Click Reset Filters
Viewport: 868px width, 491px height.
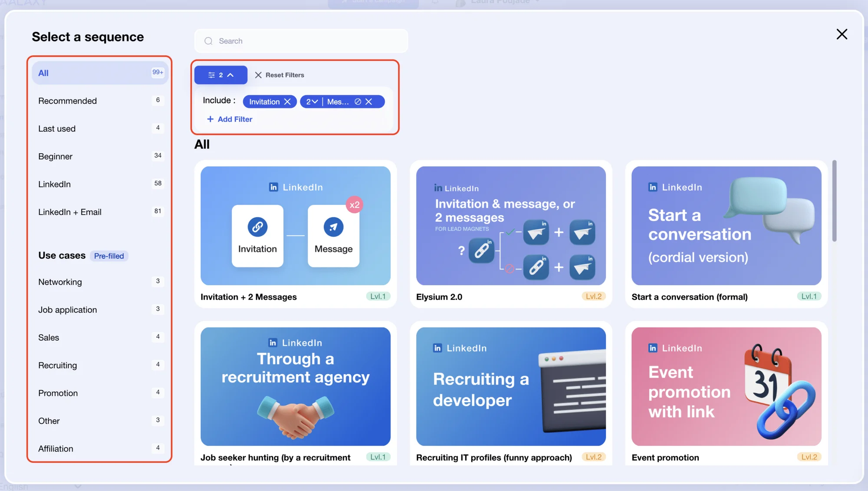click(279, 75)
